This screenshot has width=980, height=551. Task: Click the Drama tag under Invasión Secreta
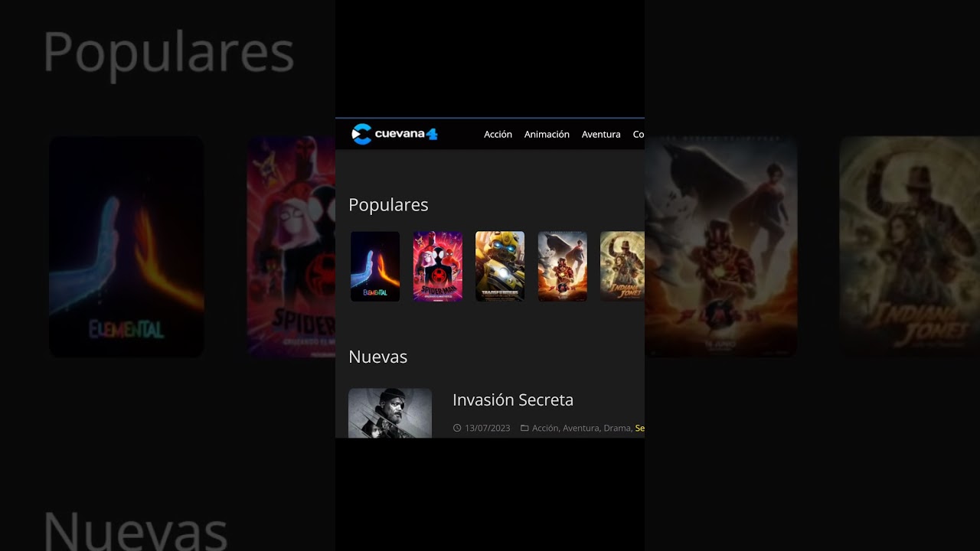617,428
